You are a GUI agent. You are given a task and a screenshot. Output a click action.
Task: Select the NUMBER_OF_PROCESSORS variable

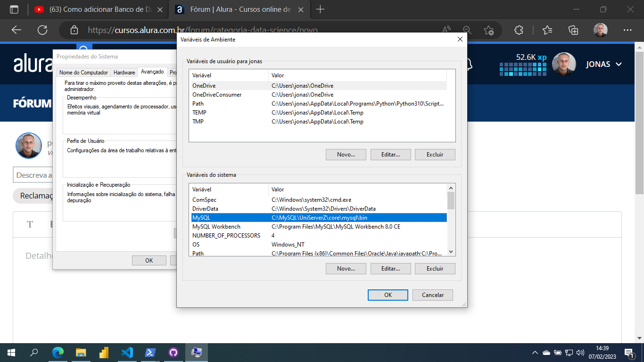pos(318,236)
